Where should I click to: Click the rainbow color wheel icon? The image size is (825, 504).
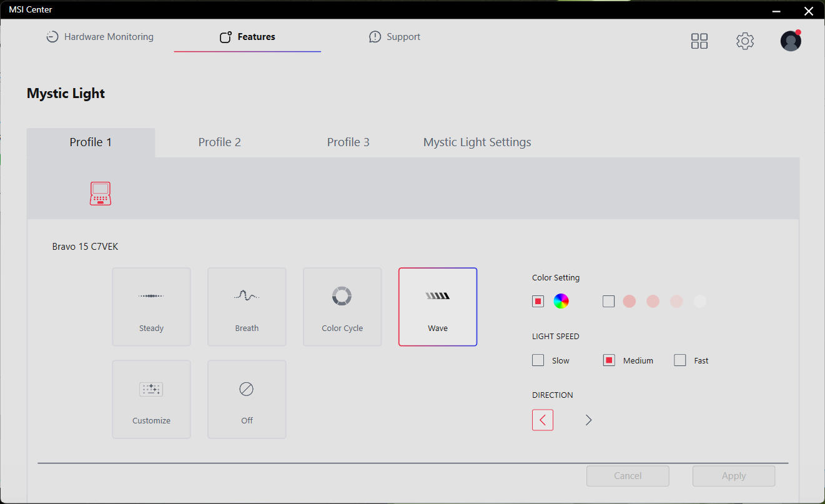coord(561,301)
